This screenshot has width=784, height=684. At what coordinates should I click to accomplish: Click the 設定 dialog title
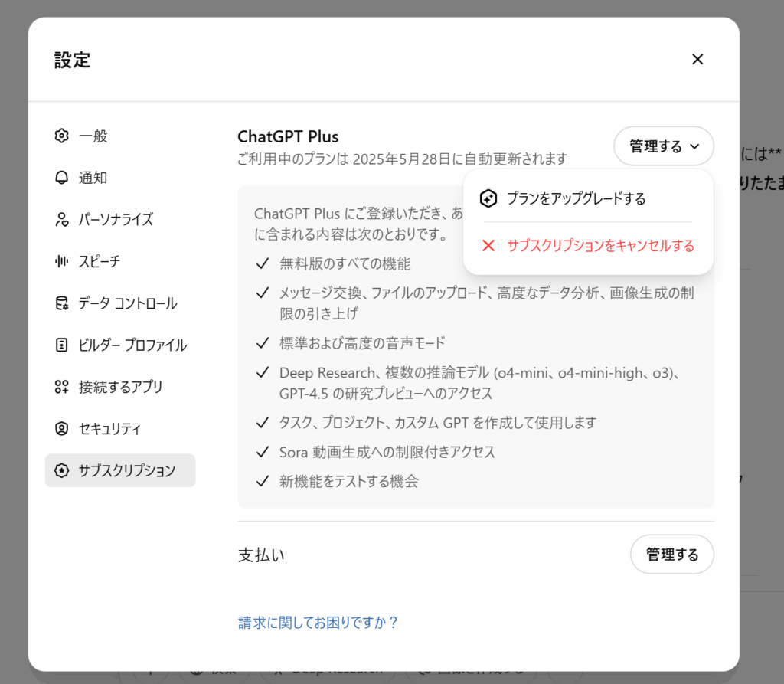73,60
